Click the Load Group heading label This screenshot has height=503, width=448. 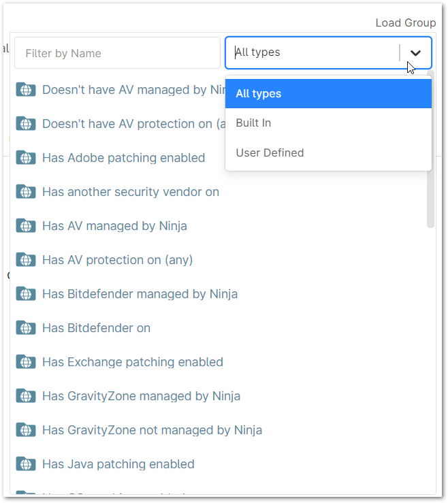(405, 23)
